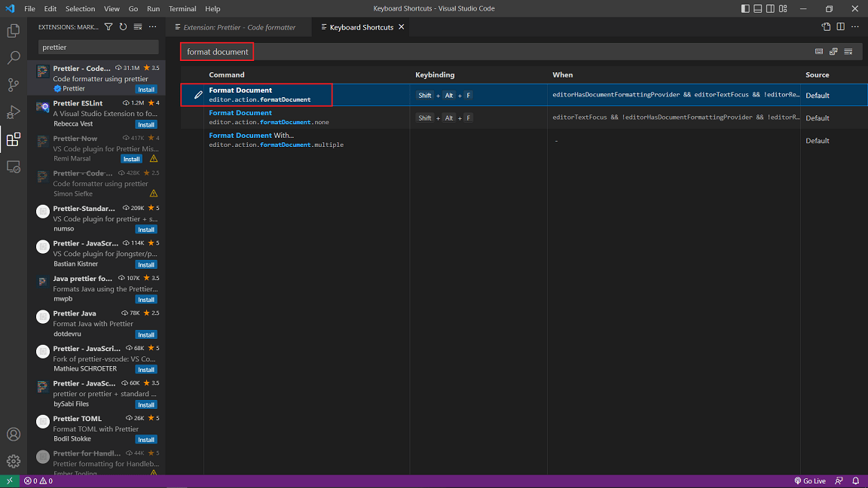Open Prettier TOML extension entry

(96, 429)
